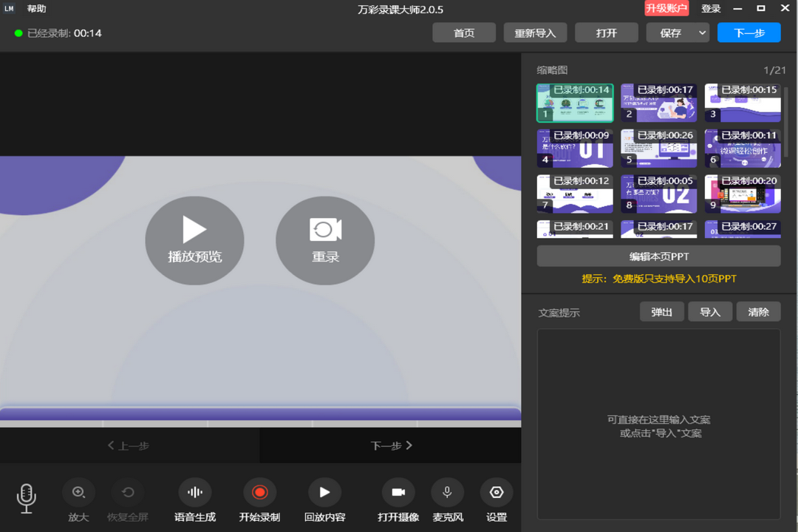798x532 pixels.
Task: Click 重新导入 to re-import content
Action: pos(535,32)
